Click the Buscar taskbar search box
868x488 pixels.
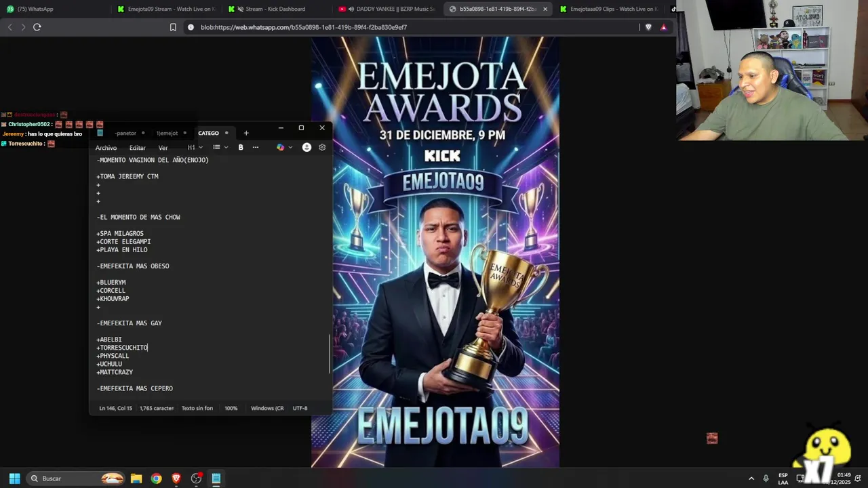pyautogui.click(x=77, y=479)
